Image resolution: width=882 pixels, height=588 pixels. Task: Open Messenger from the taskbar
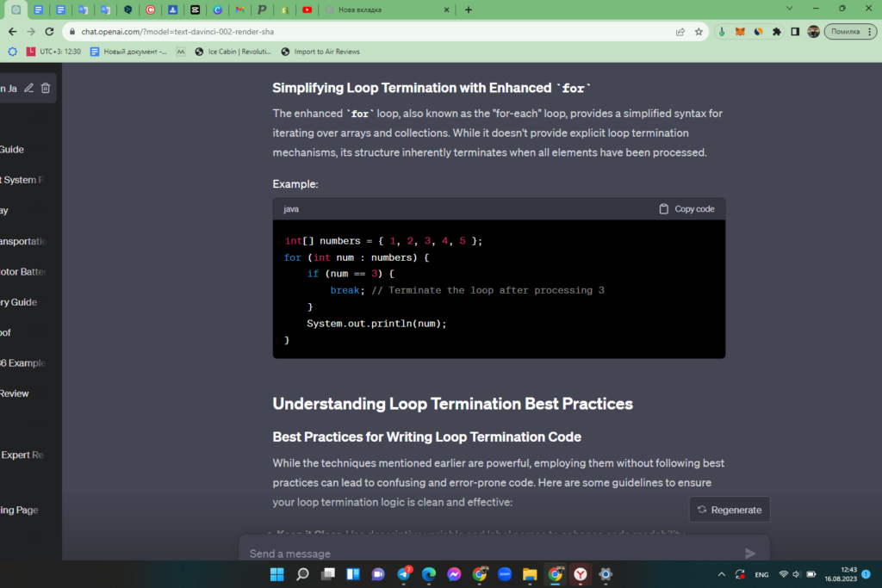tap(454, 574)
